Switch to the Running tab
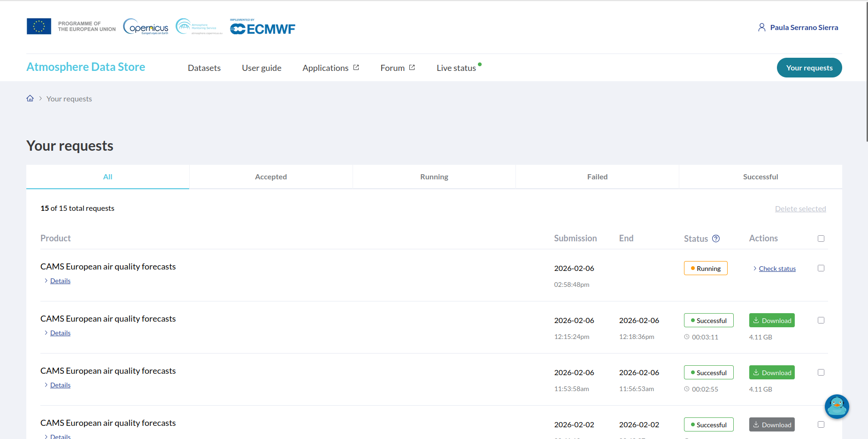868x439 pixels. click(x=434, y=177)
